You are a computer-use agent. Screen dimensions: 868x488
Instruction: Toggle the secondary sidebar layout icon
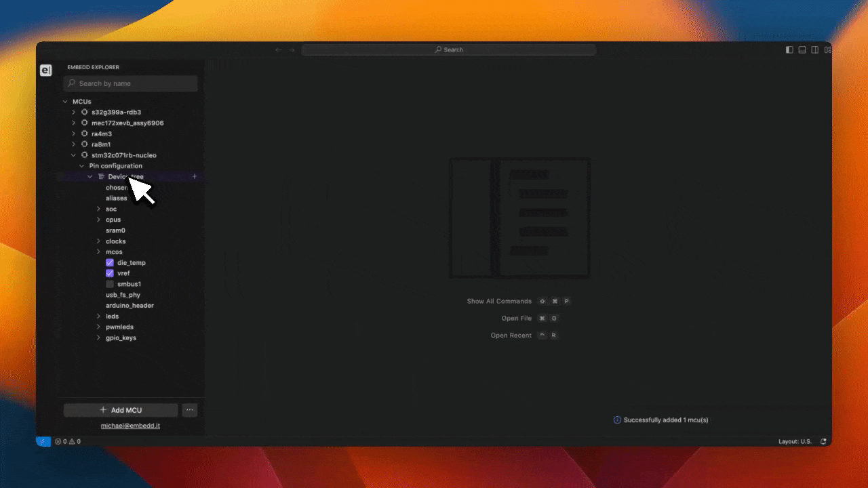click(x=815, y=49)
